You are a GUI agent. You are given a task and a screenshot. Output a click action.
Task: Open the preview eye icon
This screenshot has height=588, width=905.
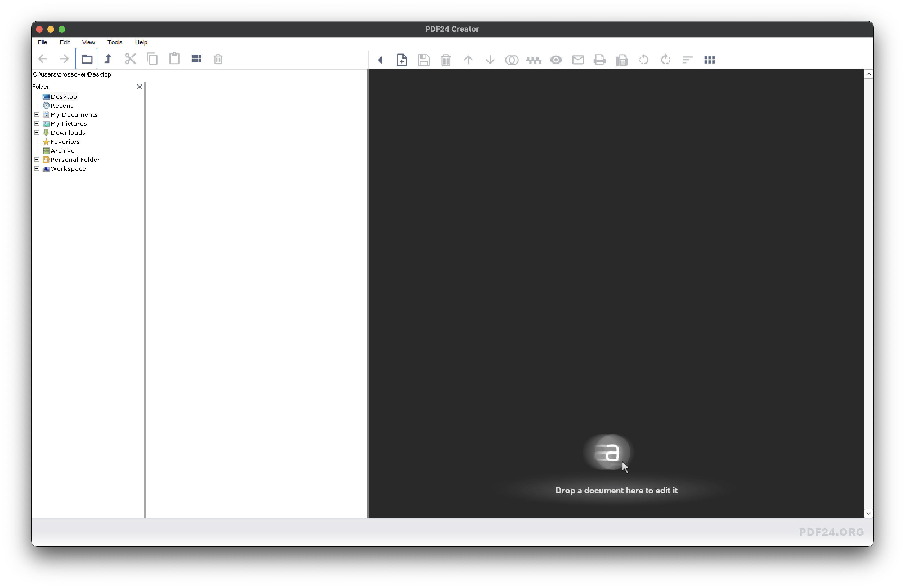tap(555, 60)
